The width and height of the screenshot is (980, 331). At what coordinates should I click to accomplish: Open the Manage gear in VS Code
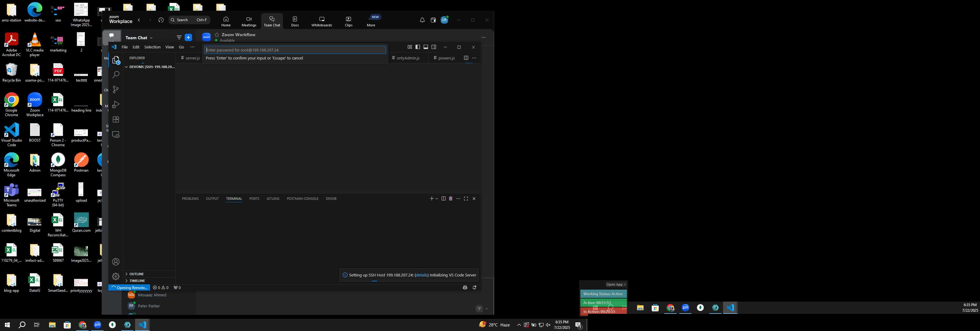click(116, 276)
